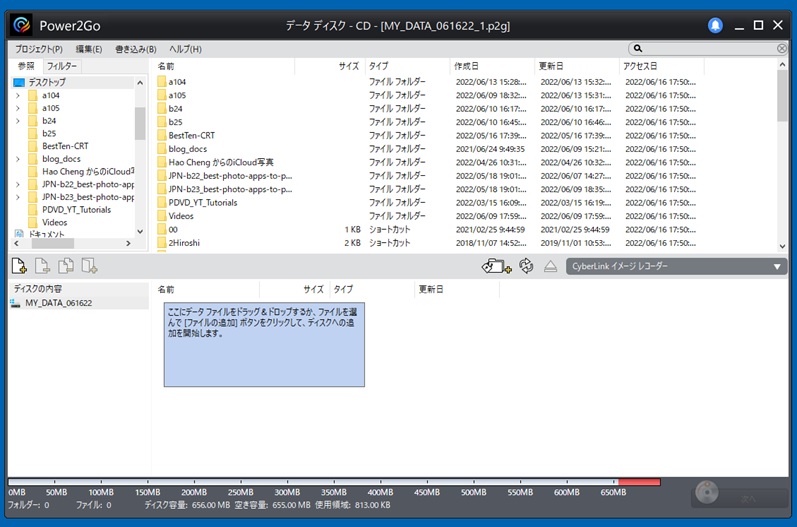Select PDVD_YT_Tutorials in folder tree
Viewport: 797px width, 527px height.
pos(76,209)
